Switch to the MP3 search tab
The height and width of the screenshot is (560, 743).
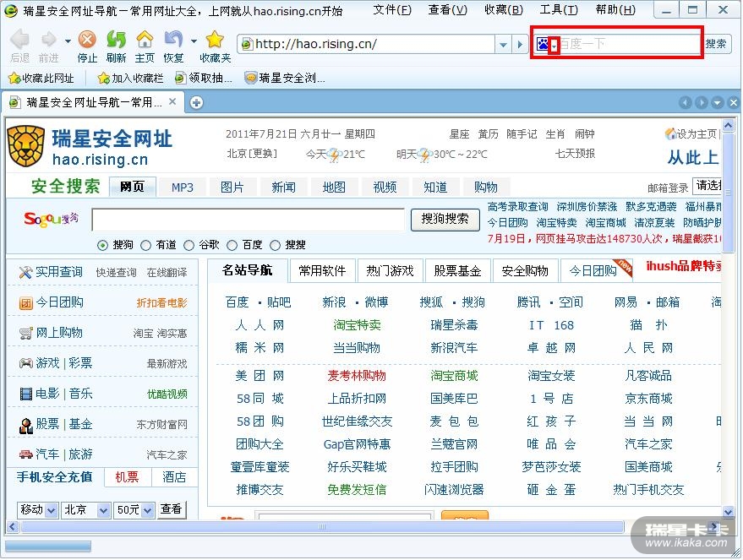183,188
